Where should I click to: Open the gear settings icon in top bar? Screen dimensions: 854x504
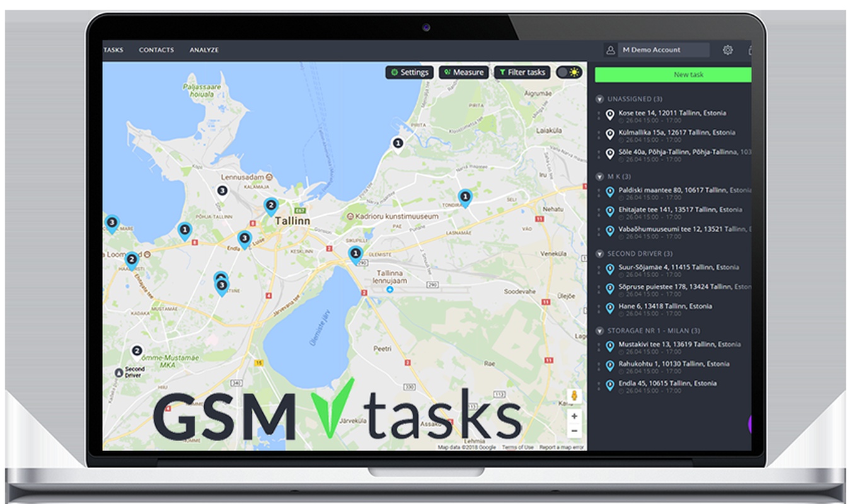pos(728,50)
